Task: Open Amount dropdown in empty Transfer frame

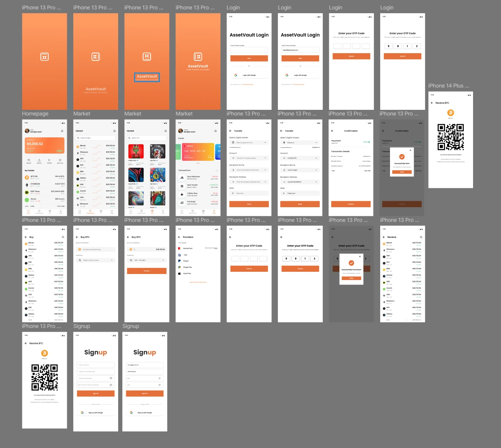Action: tap(249, 158)
